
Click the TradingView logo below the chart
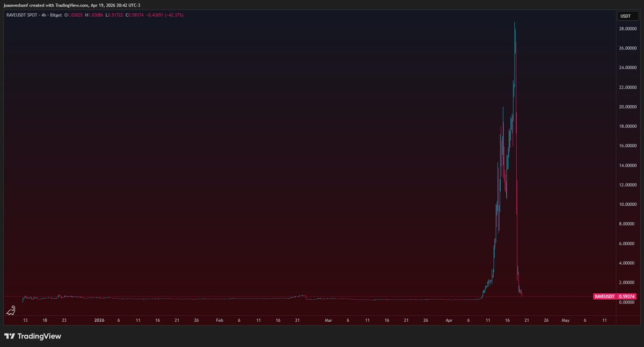(x=33, y=336)
